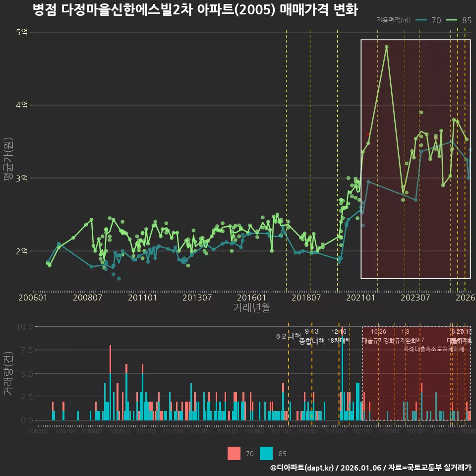Image resolution: width=476 pixels, height=476 pixels.
Task: Select the 12·16 18차대책 annotation
Action: click(x=339, y=337)
